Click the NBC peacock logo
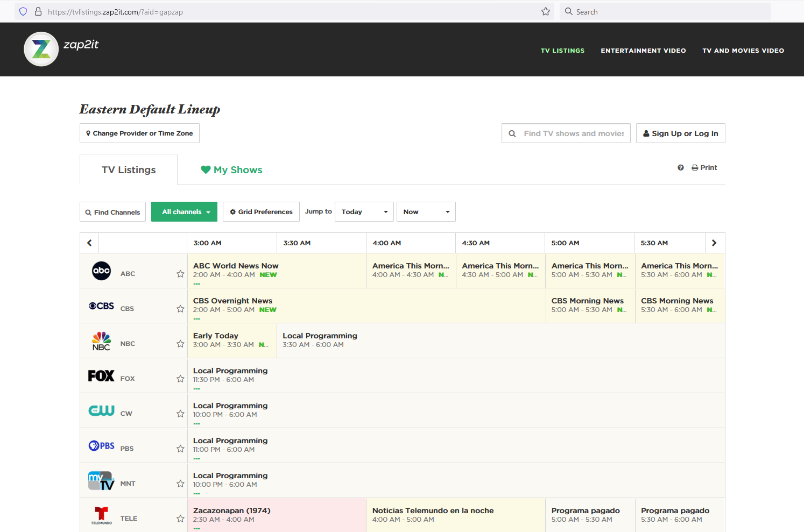Screen dimensions: 804x532 click(x=101, y=341)
